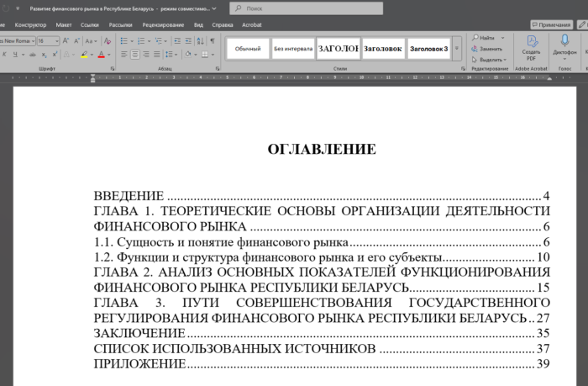Apply borders to paragraph
This screenshot has width=588, height=386.
click(x=205, y=55)
